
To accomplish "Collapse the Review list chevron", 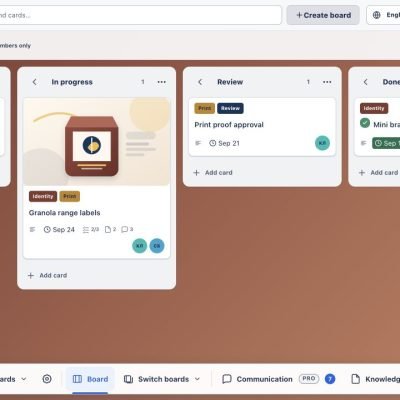I will click(200, 82).
